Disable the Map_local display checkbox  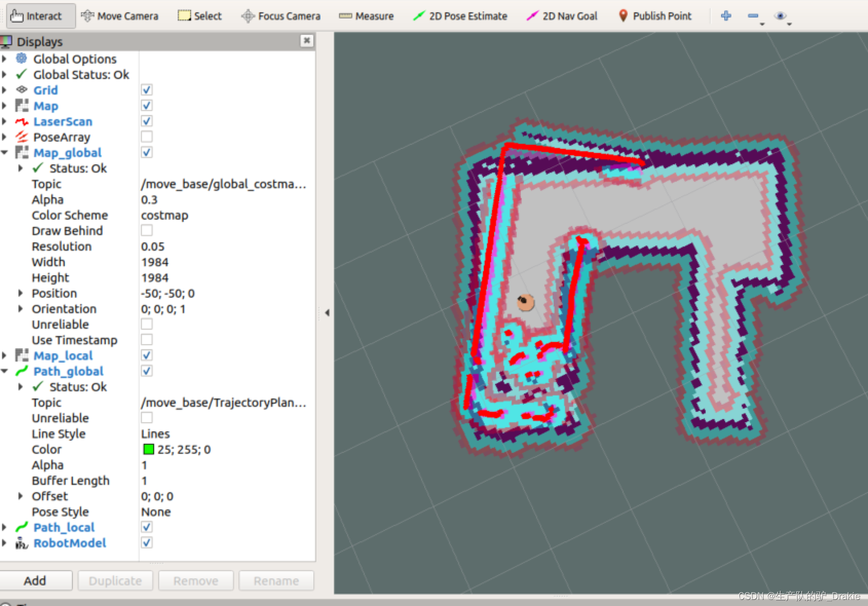pos(146,355)
